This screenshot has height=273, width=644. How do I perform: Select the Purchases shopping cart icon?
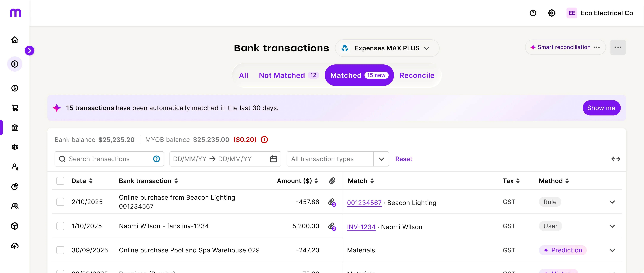pos(15,108)
